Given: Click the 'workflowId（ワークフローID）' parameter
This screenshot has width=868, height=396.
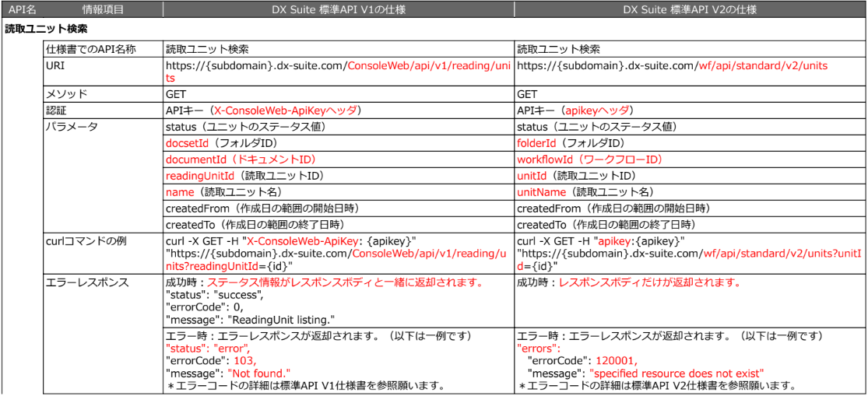Looking at the screenshot, I should [589, 159].
